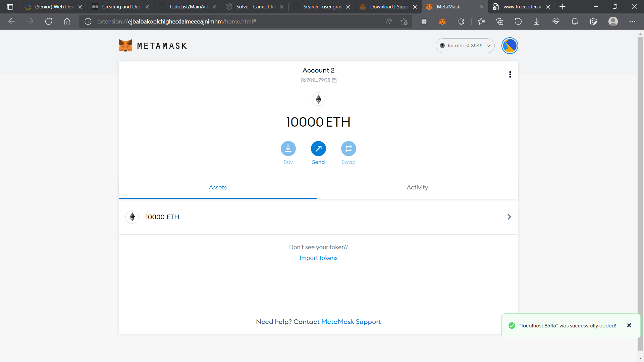This screenshot has width=644, height=362.
Task: Open the browser favorites icon
Action: coord(481,21)
